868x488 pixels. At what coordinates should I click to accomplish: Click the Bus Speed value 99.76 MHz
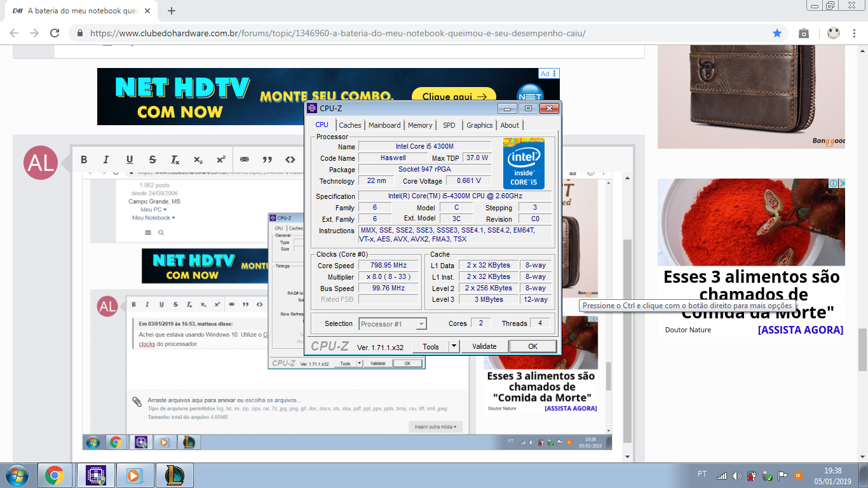(388, 288)
